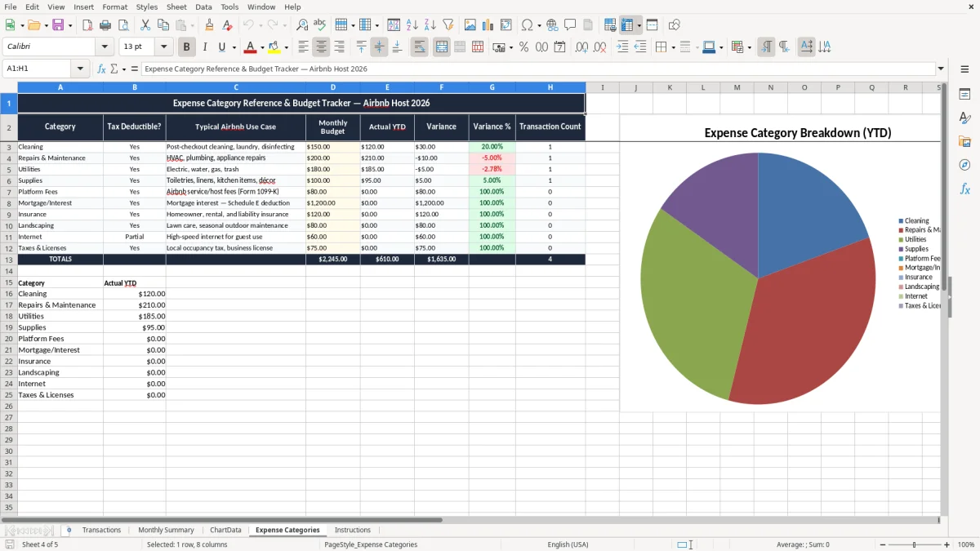Switch to the Instructions sheet tab
980x551 pixels.
[x=353, y=530]
